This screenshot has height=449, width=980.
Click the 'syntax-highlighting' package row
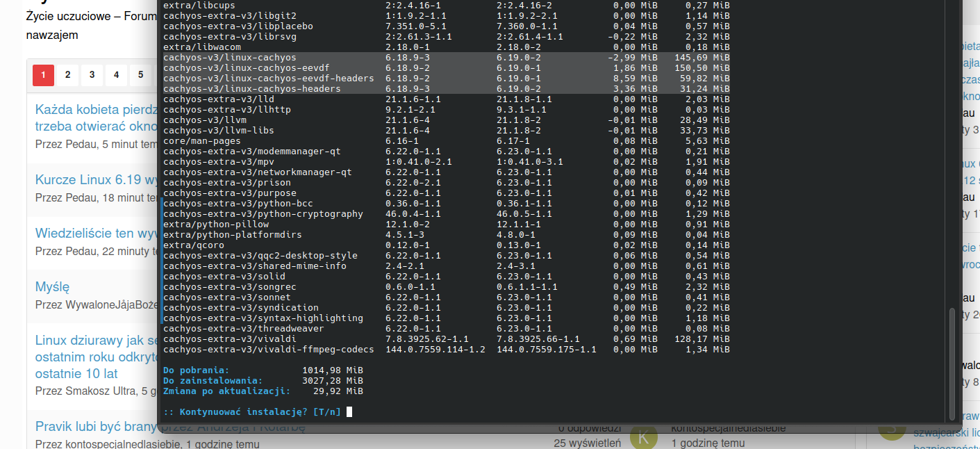(x=447, y=318)
